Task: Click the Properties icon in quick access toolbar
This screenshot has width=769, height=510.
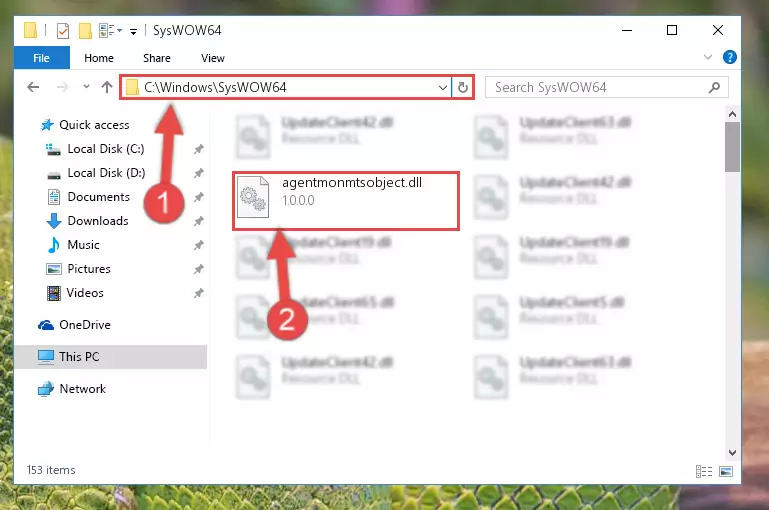Action: coord(63,31)
